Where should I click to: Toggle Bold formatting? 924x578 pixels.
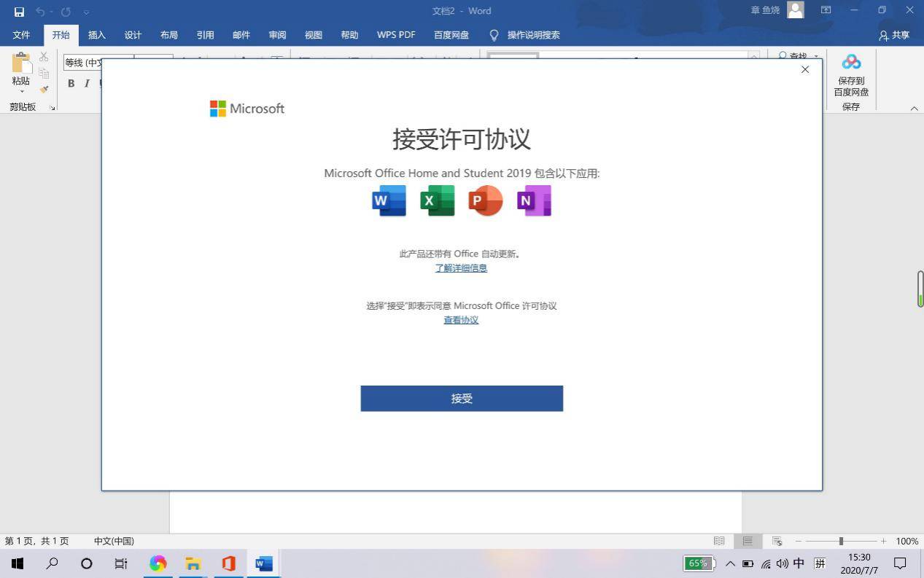[71, 84]
